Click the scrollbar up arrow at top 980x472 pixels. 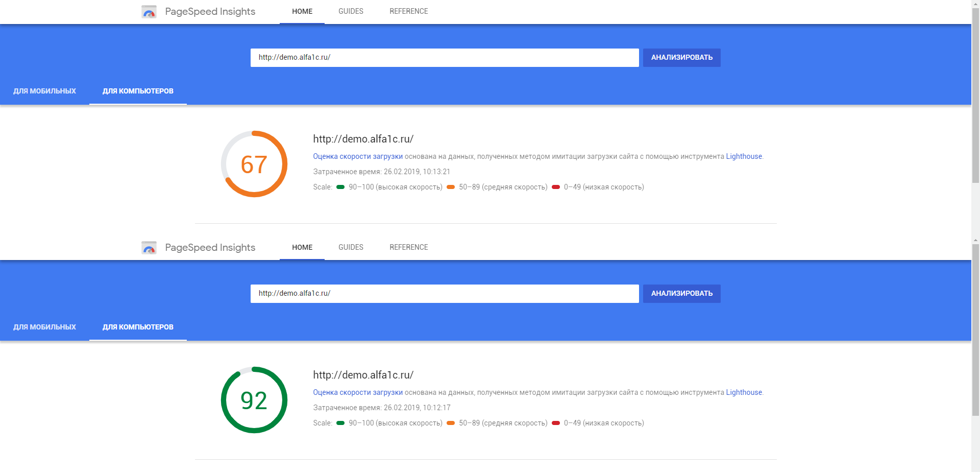click(975, 3)
